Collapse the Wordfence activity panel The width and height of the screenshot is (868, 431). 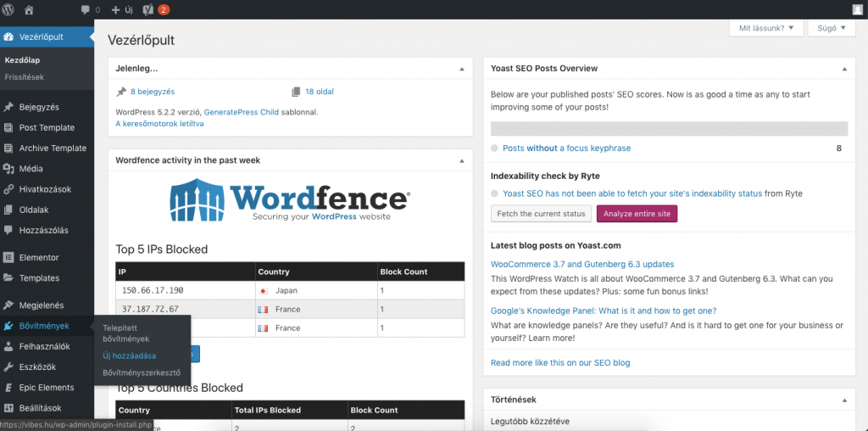pyautogui.click(x=462, y=160)
